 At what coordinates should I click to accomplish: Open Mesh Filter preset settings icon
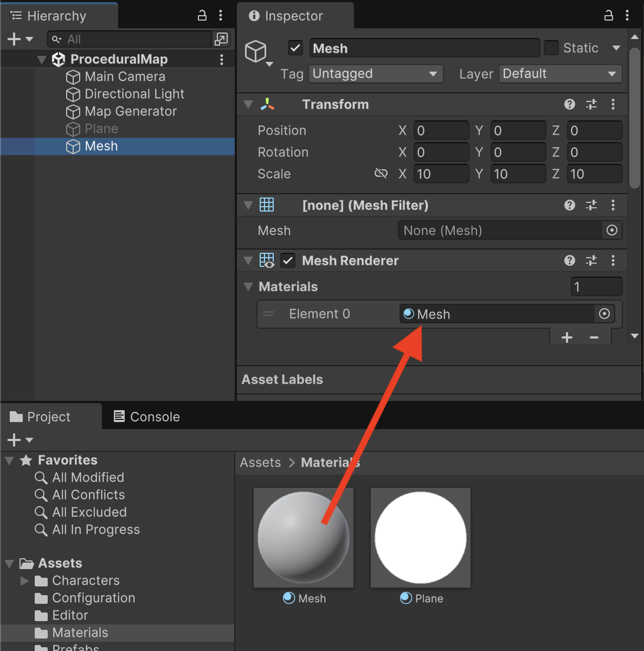tap(591, 205)
